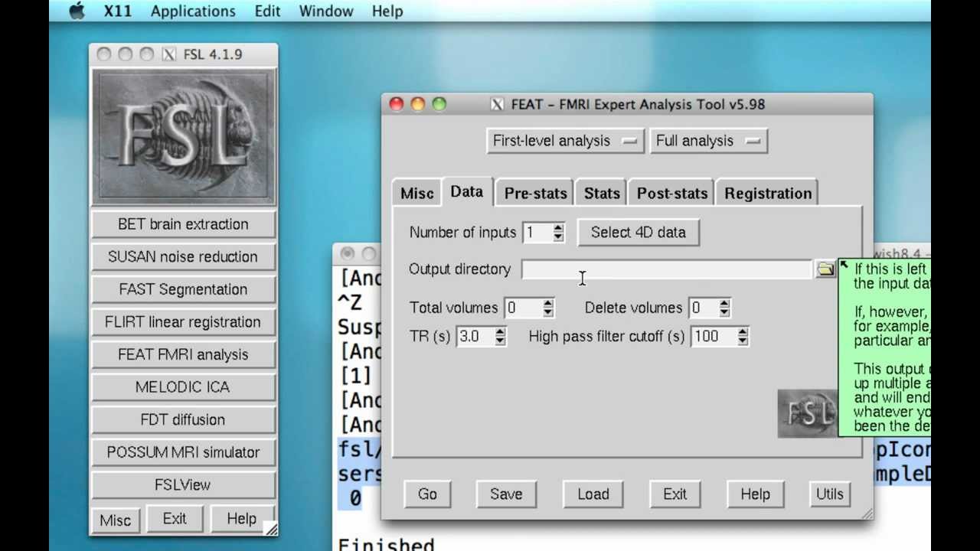Click the Total volumes value field

(523, 308)
